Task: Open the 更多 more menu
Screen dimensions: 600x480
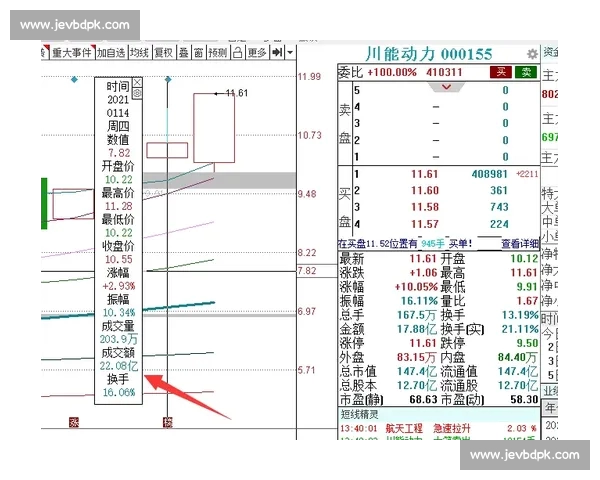Action: click(x=257, y=52)
